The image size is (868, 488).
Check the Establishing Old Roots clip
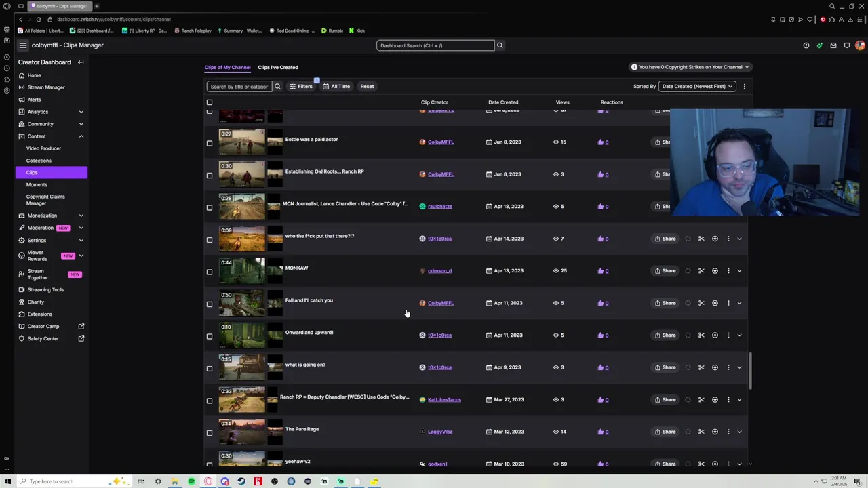tap(210, 176)
